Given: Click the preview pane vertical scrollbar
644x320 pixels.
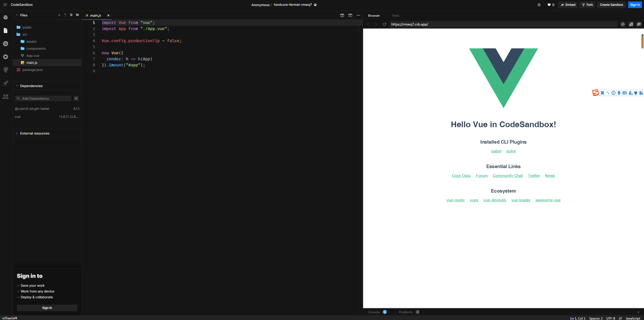Looking at the screenshot, I should [x=642, y=41].
